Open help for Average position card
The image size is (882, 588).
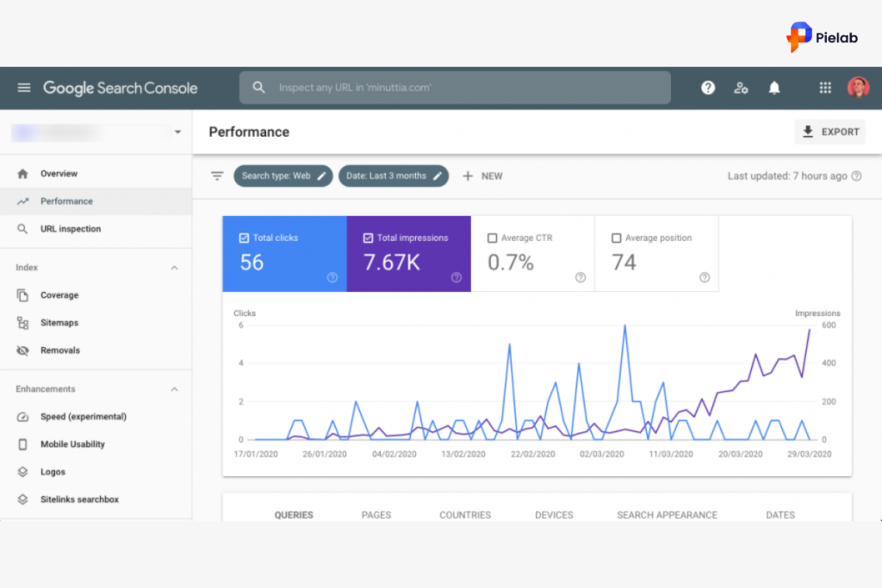coord(705,277)
